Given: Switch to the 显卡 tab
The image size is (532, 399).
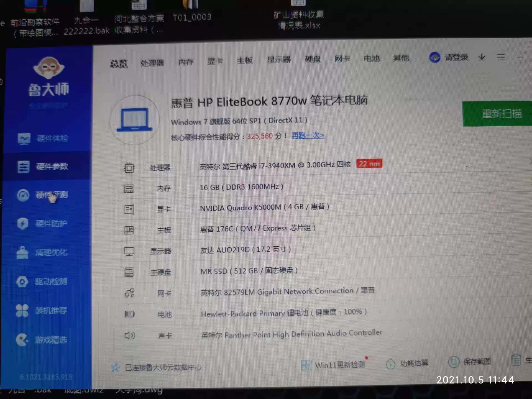Looking at the screenshot, I should click(215, 61).
